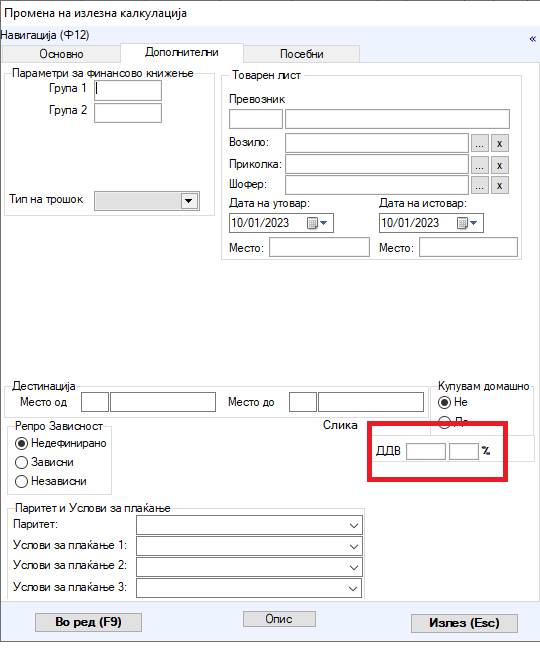This screenshot has height=648, width=540.
Task: Click the Опис button
Action: pyautogui.click(x=279, y=619)
